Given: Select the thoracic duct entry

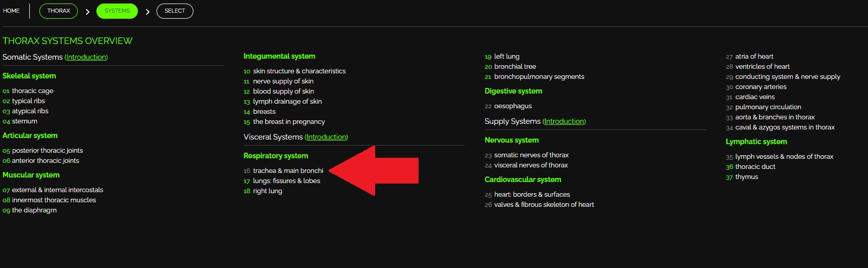Looking at the screenshot, I should pos(755,167).
